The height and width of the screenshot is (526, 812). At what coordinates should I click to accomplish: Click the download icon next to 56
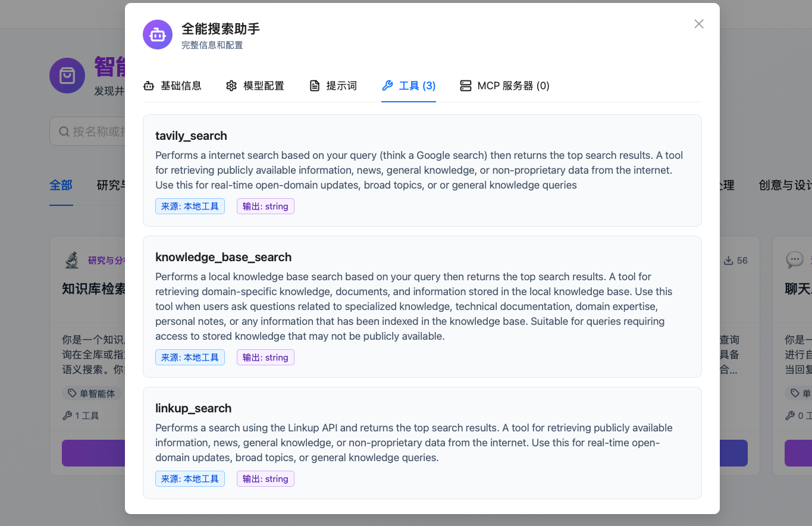tap(728, 261)
